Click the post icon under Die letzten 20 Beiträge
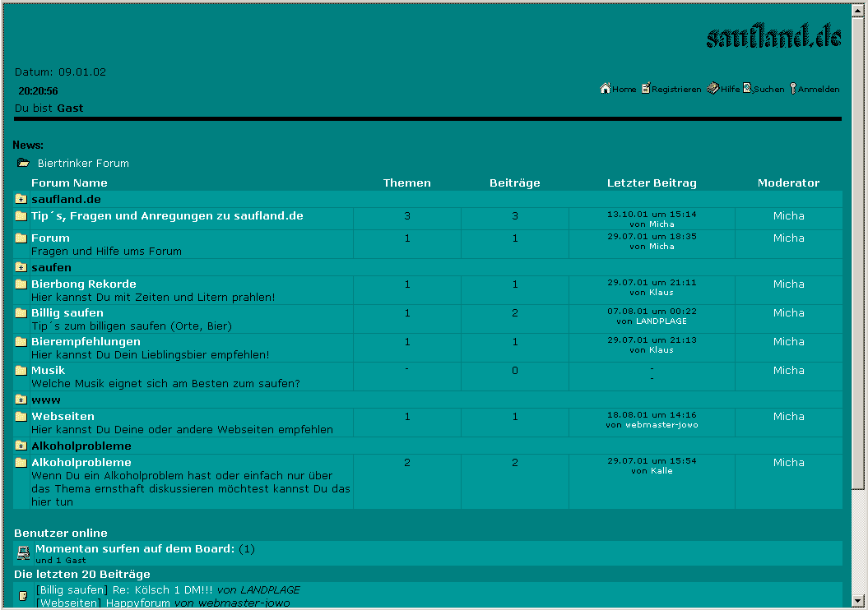 pos(23,596)
